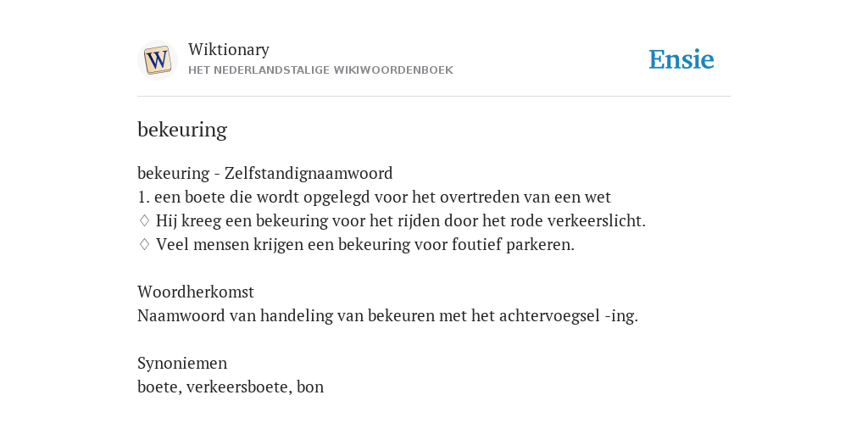This screenshot has height=434, width=868.
Task: Click the Wiktionary source title
Action: [x=229, y=49]
